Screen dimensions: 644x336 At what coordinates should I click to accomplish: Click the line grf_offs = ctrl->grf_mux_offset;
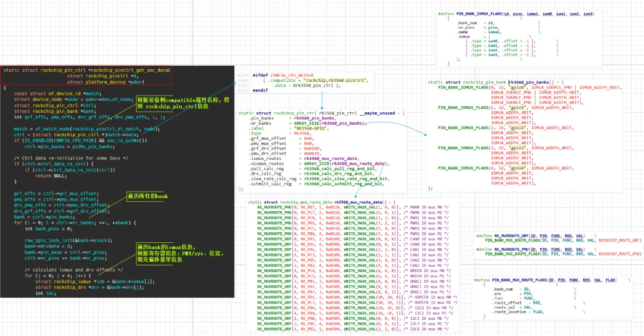pyautogui.click(x=56, y=193)
